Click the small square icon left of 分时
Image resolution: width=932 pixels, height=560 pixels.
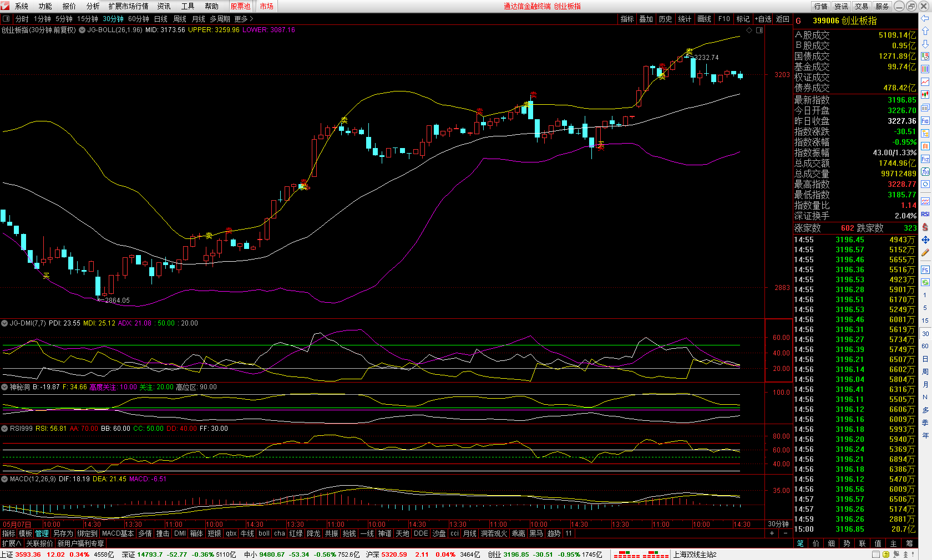tap(6, 19)
